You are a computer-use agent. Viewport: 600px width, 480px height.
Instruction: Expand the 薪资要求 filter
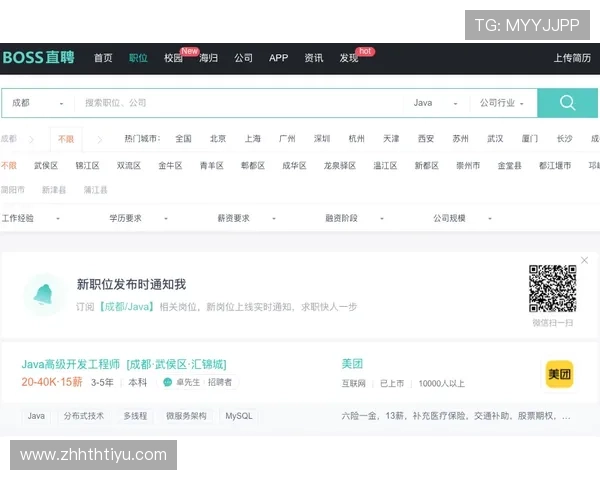246,218
